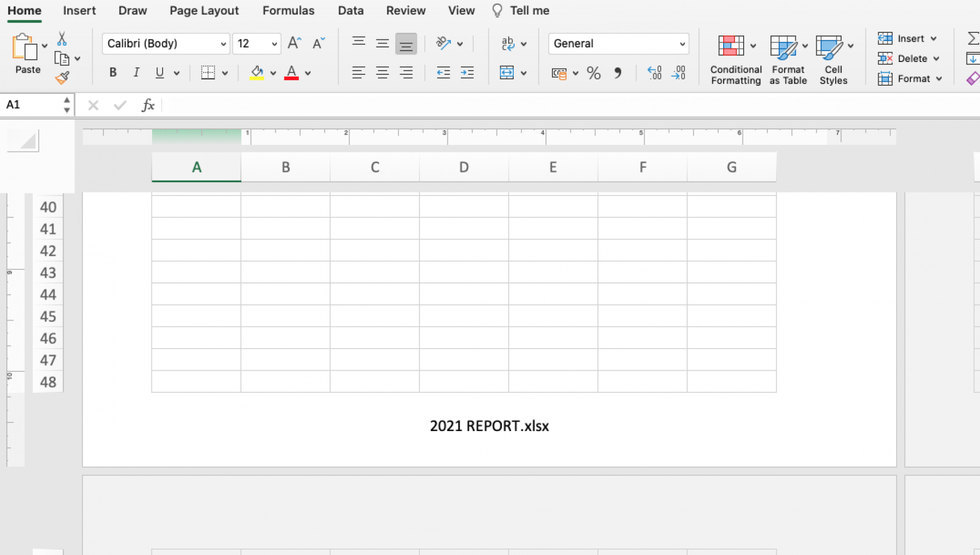Apply percent number style
This screenshot has width=980, height=555.
(593, 73)
